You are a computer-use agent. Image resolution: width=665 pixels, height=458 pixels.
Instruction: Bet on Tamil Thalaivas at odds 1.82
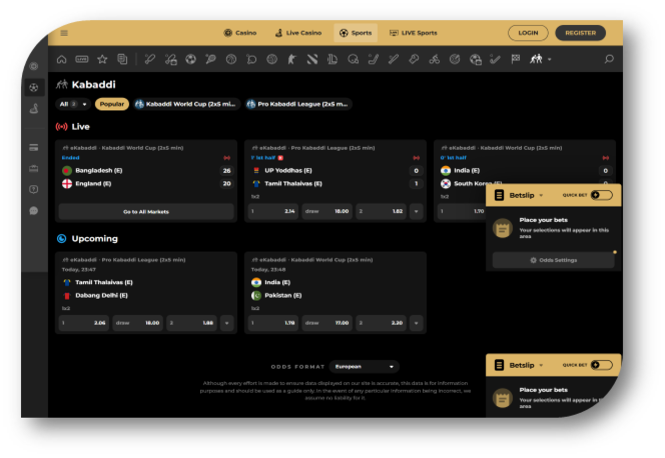coord(381,211)
